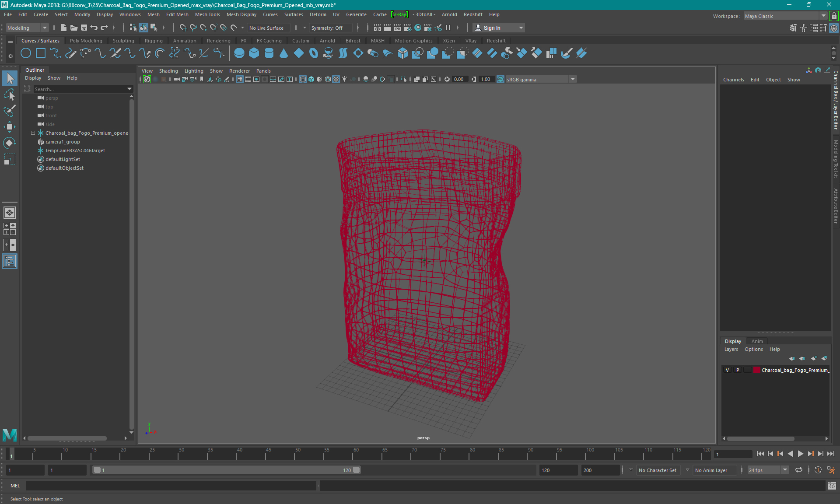Image resolution: width=840 pixels, height=504 pixels.
Task: Adjust the Gamma value slider to 1.00
Action: tap(486, 79)
